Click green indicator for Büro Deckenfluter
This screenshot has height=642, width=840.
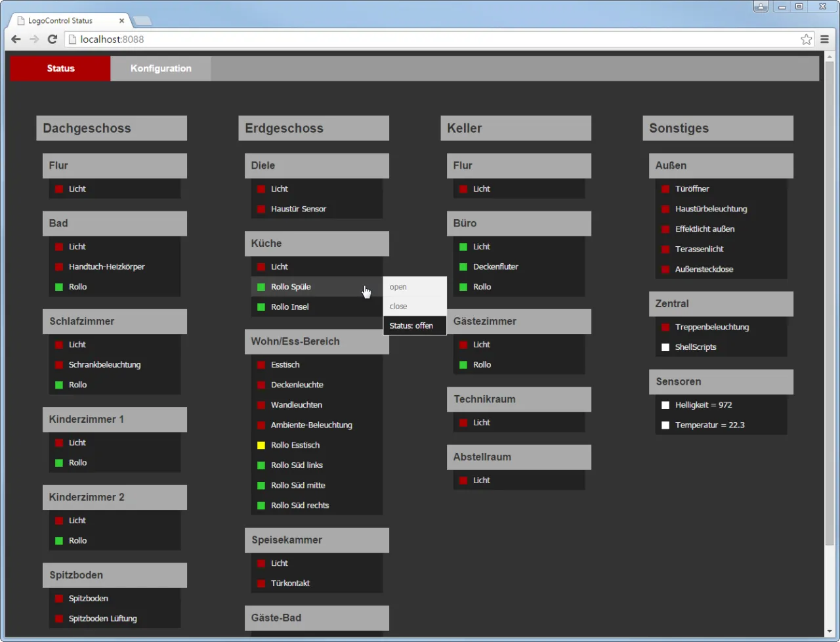[463, 267]
